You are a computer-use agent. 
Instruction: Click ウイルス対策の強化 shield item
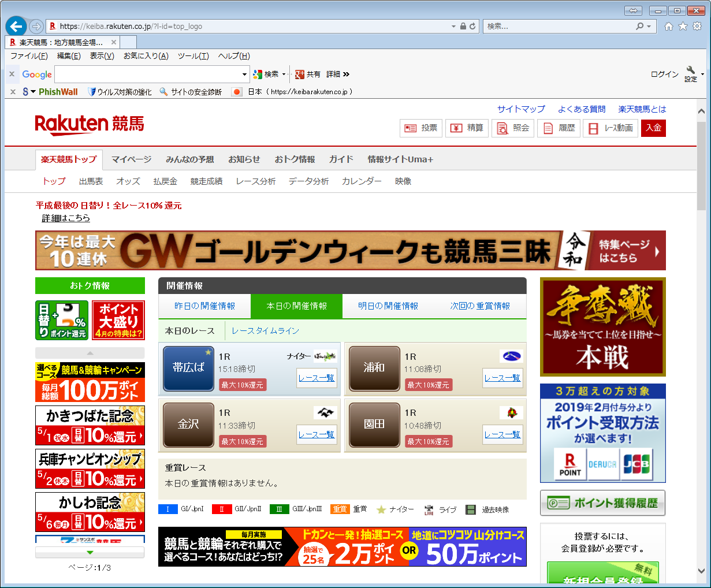pos(120,92)
